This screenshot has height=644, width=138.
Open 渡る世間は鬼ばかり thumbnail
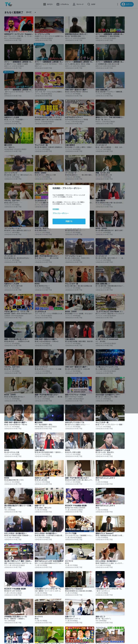[x=19, y=496]
